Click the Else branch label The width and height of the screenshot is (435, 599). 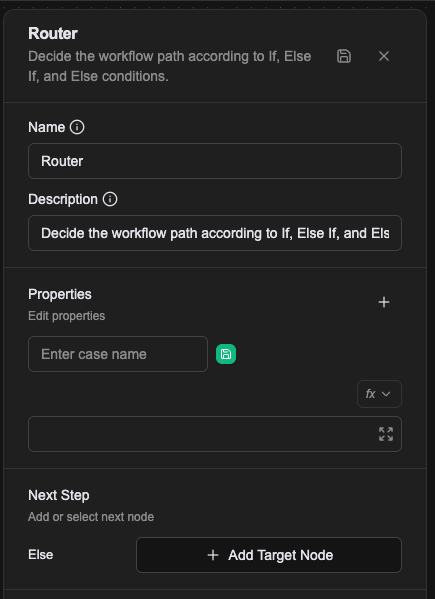click(x=40, y=555)
